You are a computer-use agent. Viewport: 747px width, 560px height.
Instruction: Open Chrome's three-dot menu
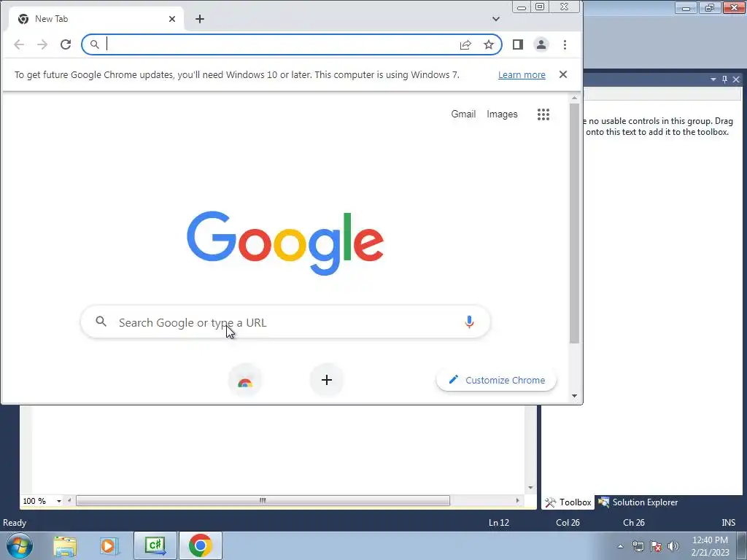[x=565, y=44]
